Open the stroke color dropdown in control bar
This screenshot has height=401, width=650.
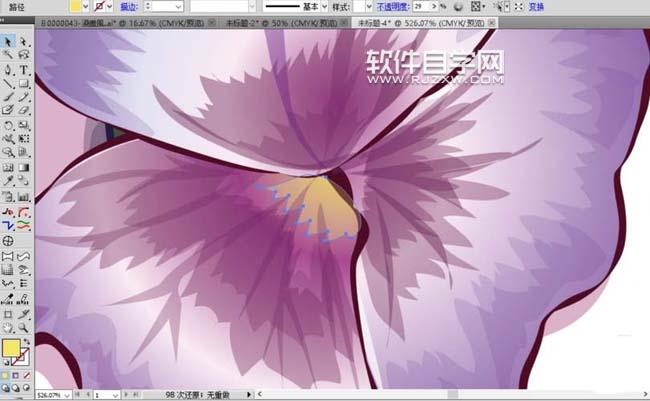tap(109, 7)
